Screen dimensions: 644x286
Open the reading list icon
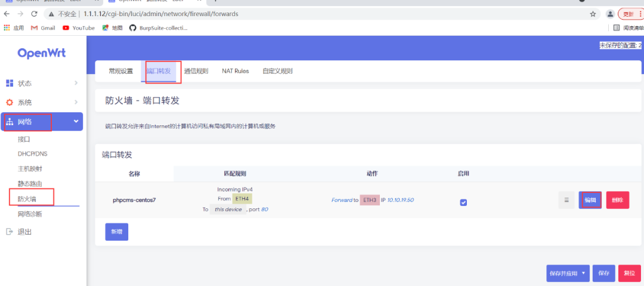pos(617,28)
